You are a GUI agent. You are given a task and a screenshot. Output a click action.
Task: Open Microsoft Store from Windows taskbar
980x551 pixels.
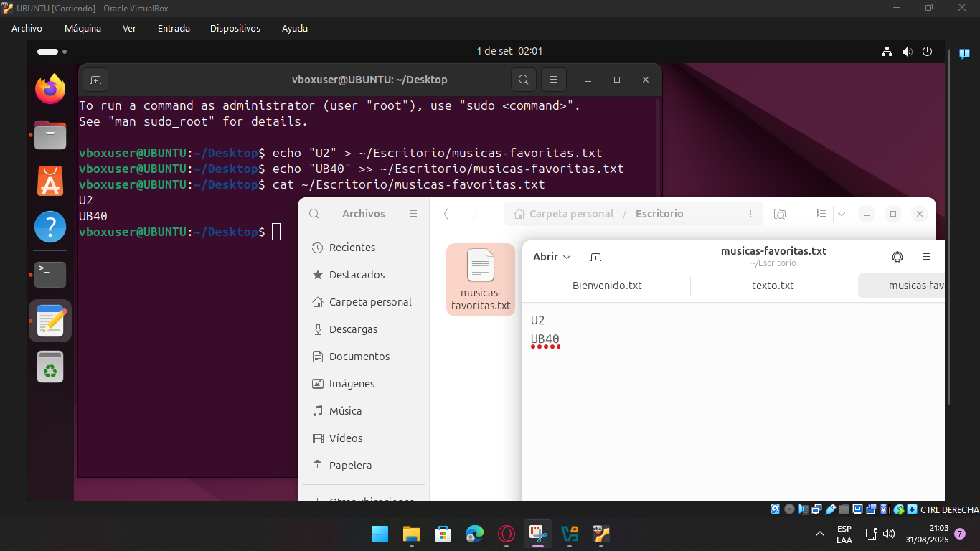coord(443,534)
